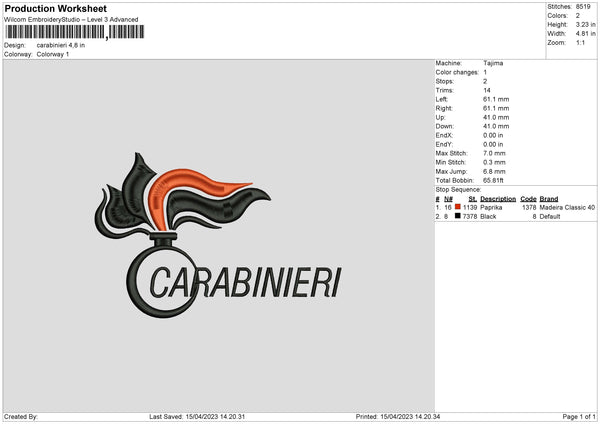The width and height of the screenshot is (600, 424).
Task: Click the 'Colorway 1' value
Action: click(53, 54)
